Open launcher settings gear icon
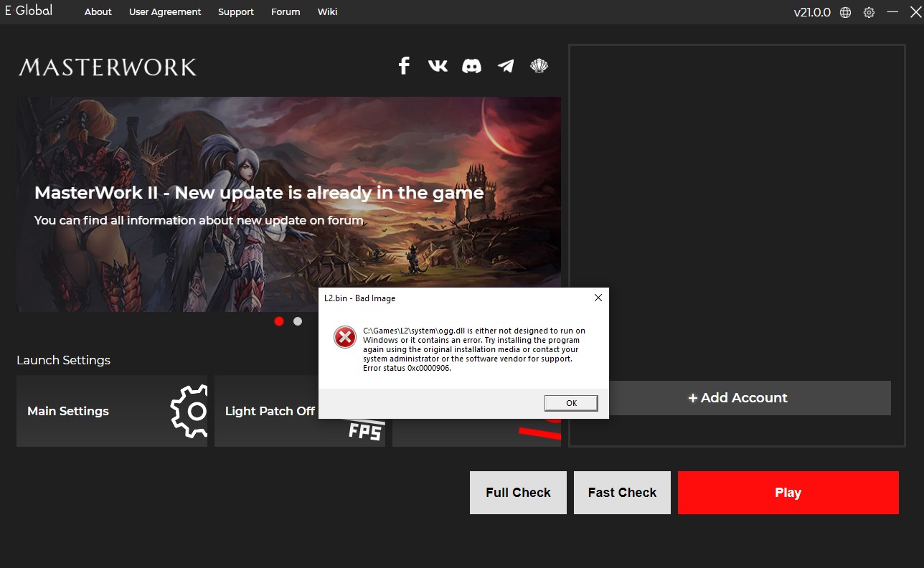The width and height of the screenshot is (924, 568). (x=869, y=12)
